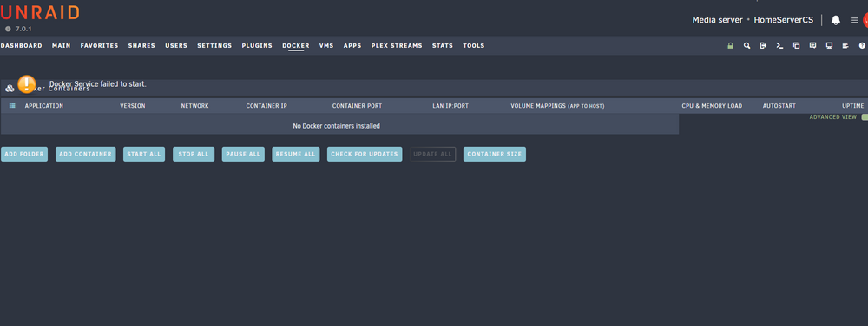This screenshot has height=326, width=868.
Task: Click the list-view icon beside Application
Action: point(13,106)
